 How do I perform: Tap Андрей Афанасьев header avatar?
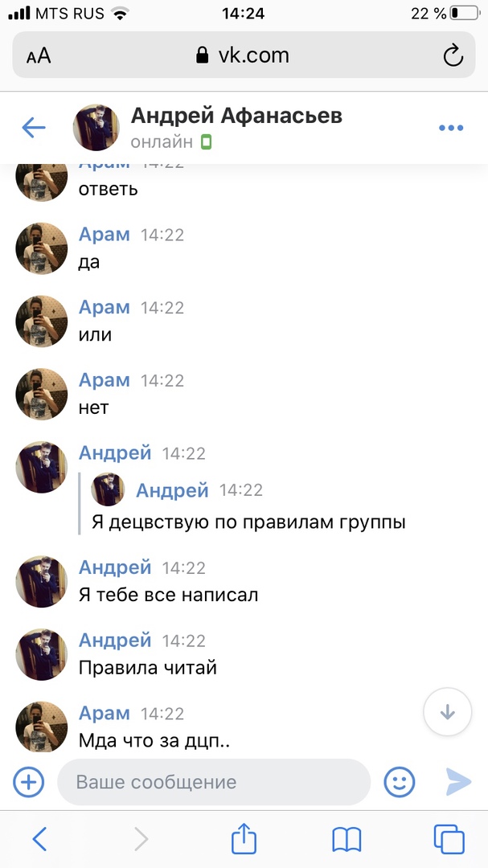tap(96, 127)
